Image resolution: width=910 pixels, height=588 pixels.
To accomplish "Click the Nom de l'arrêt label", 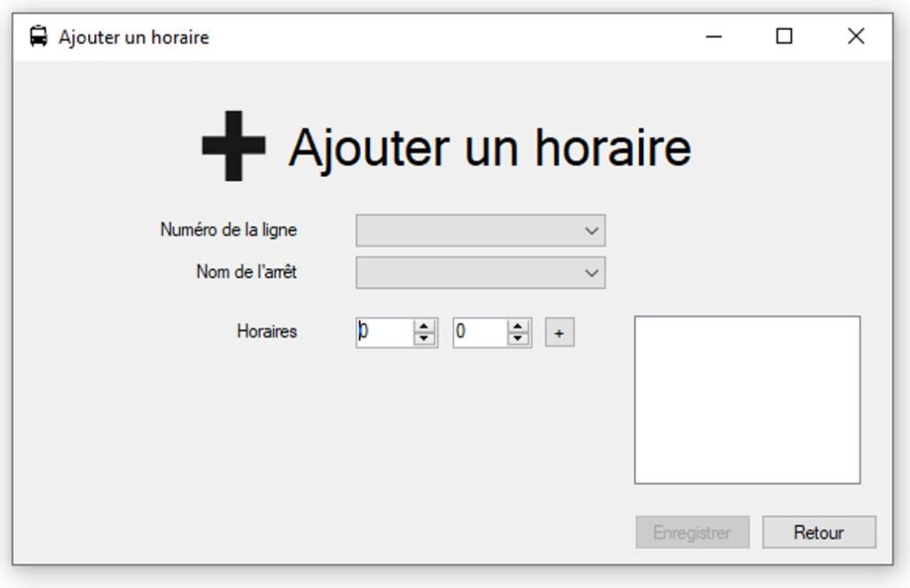I will (x=247, y=272).
